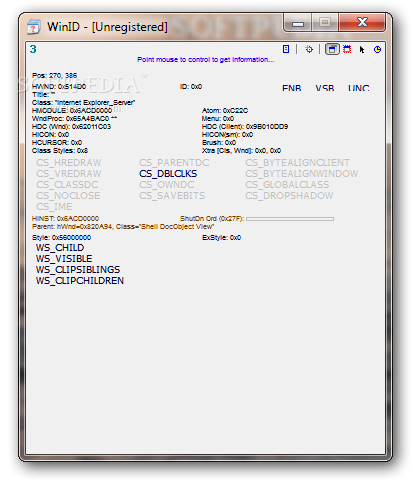This screenshot has width=413, height=482.
Task: Click the WinID app icon in title bar
Action: (x=34, y=27)
